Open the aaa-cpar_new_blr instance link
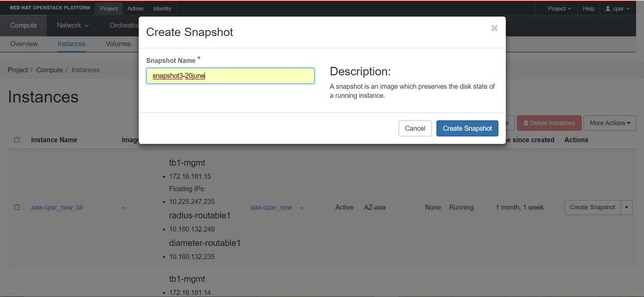Image resolution: width=644 pixels, height=297 pixels. point(57,207)
